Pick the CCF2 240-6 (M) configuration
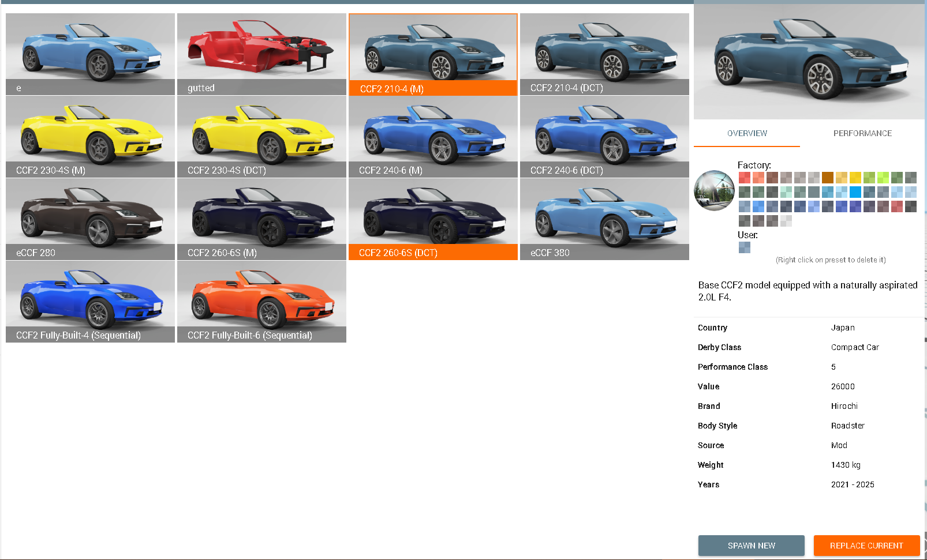Screen dimensions: 927x560 pyautogui.click(x=433, y=137)
